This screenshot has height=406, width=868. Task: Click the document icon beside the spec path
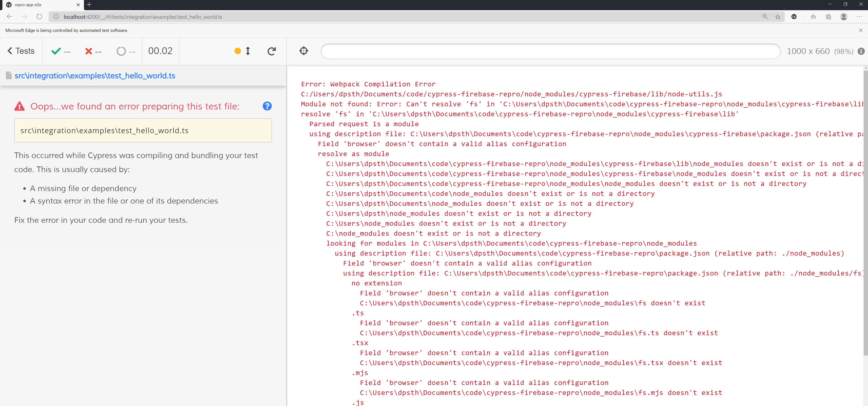point(9,76)
